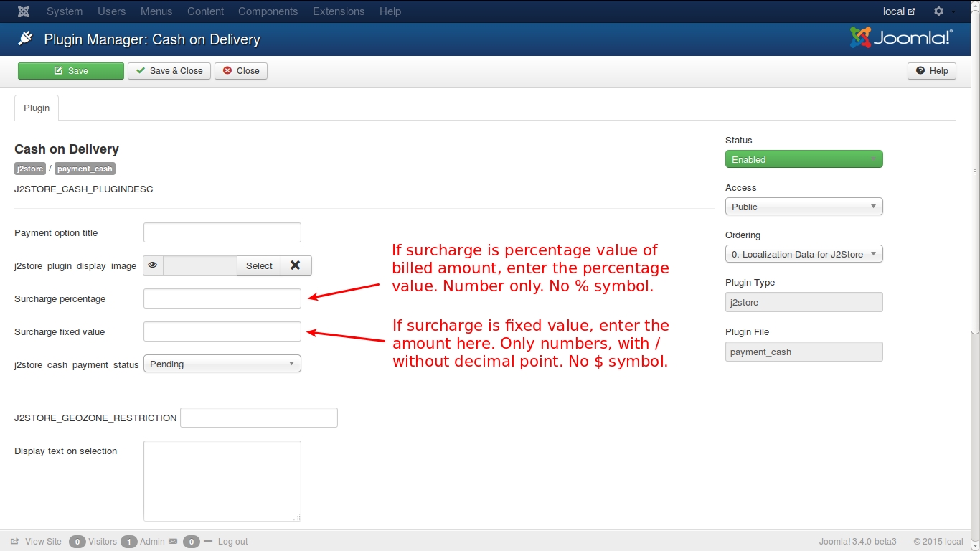The height and width of the screenshot is (551, 980).
Task: Expand the Ordering dropdown
Action: click(804, 254)
